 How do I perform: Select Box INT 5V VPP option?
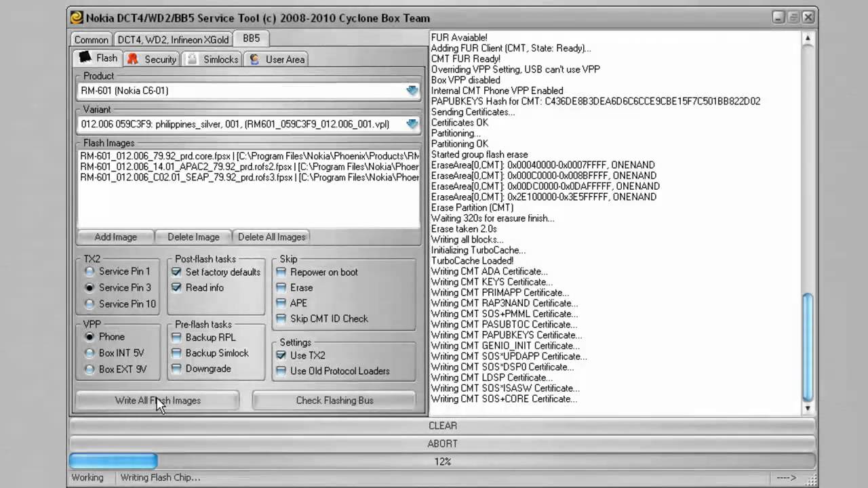click(x=90, y=352)
